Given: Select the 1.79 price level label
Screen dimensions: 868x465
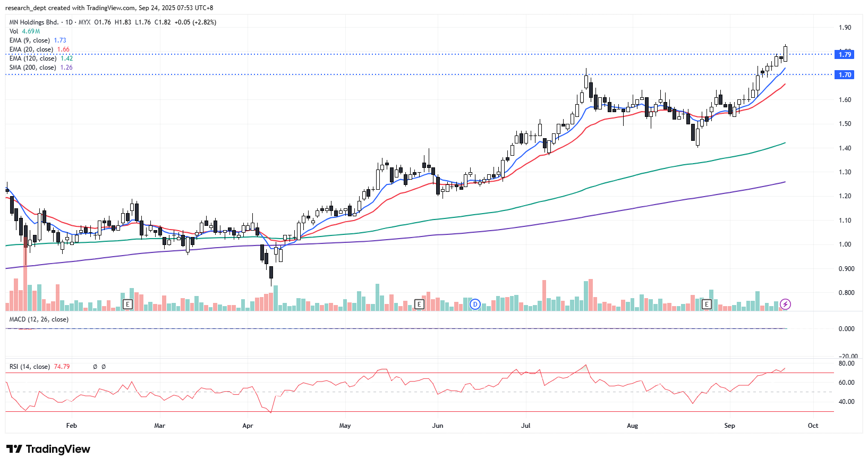Looking at the screenshot, I should (x=845, y=54).
